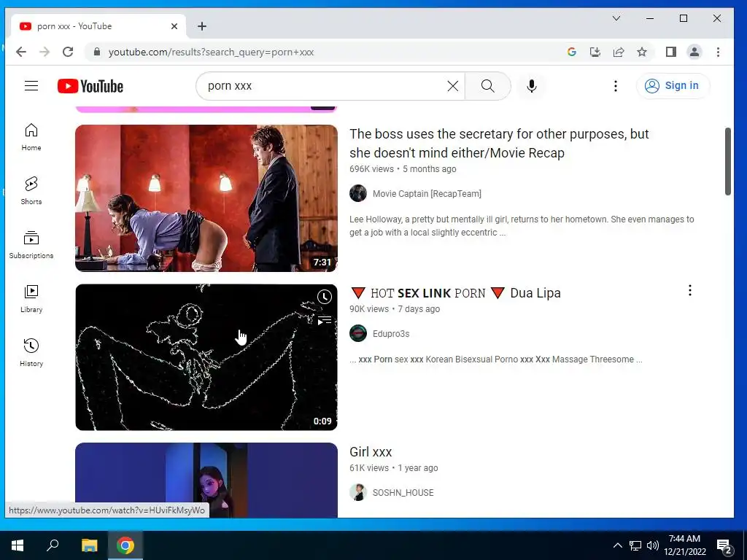Click the Chrome taskbar icon
This screenshot has width=747, height=560.
125,545
